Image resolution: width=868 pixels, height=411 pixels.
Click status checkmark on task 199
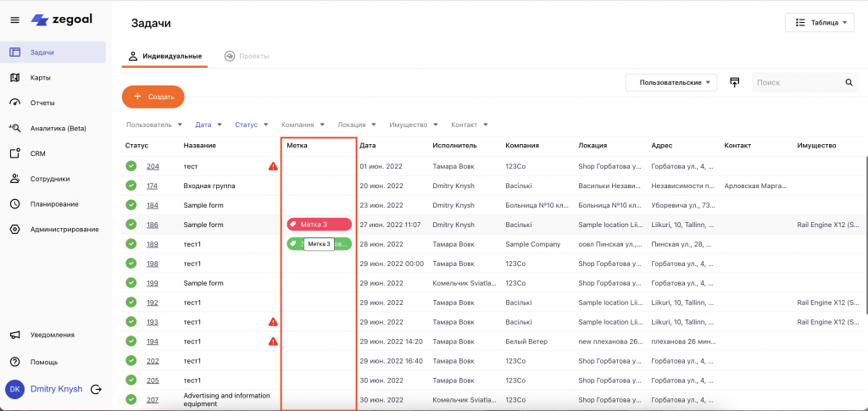(x=131, y=283)
